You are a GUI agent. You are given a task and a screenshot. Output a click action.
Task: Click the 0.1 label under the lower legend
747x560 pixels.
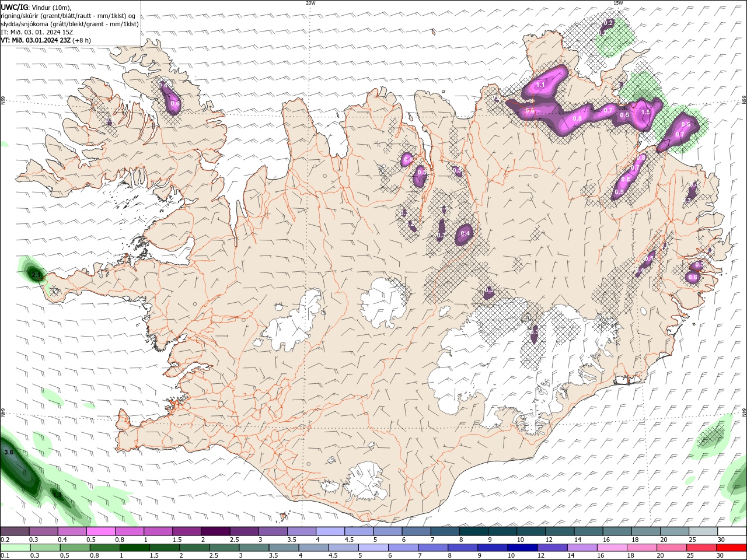pos(4,556)
